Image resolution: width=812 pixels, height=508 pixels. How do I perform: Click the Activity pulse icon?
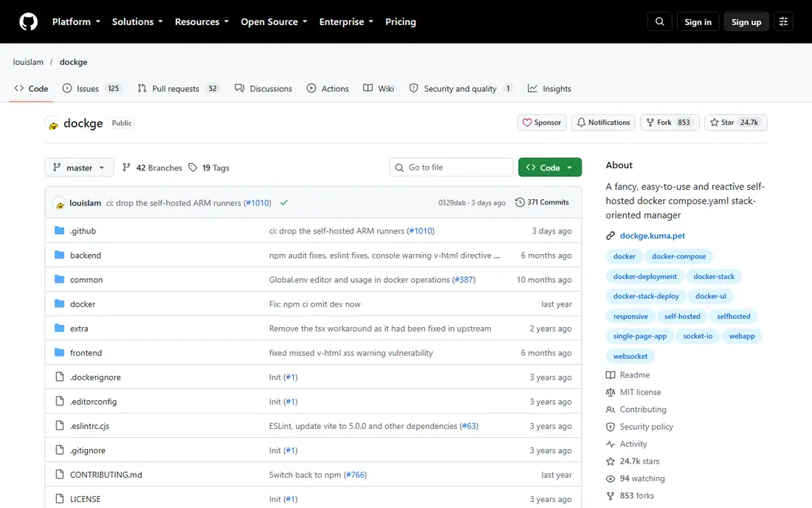click(x=610, y=444)
